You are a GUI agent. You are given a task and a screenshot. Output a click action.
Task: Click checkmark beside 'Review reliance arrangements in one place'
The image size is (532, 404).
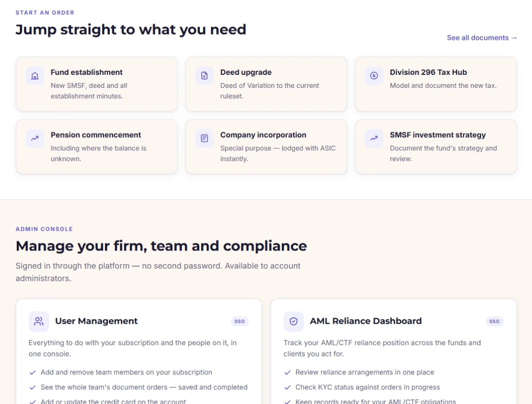coord(288,372)
